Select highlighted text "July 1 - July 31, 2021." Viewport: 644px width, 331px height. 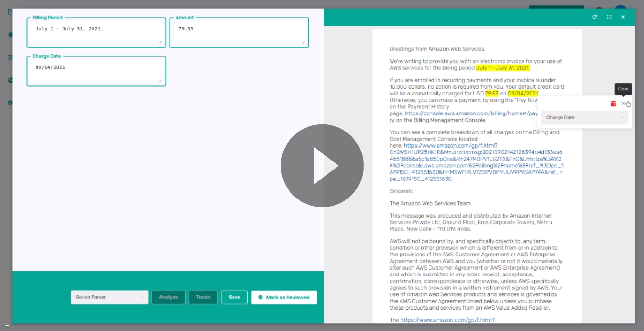point(503,68)
